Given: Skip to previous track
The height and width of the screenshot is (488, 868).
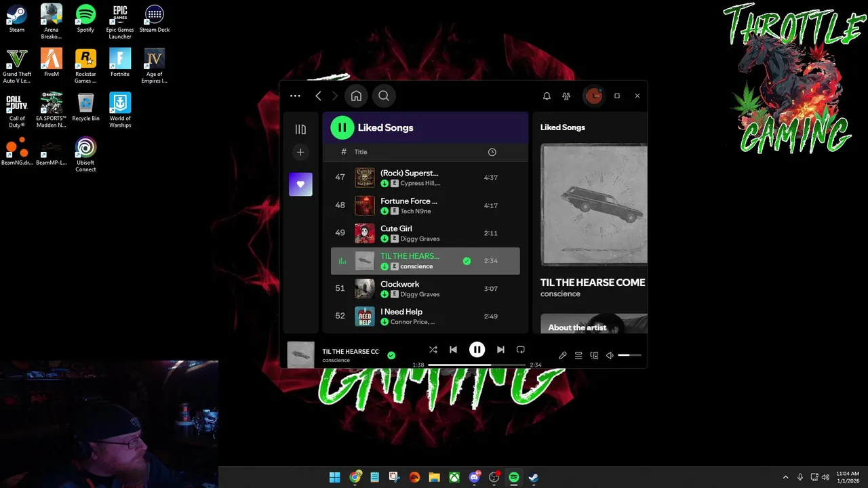Looking at the screenshot, I should coord(453,350).
